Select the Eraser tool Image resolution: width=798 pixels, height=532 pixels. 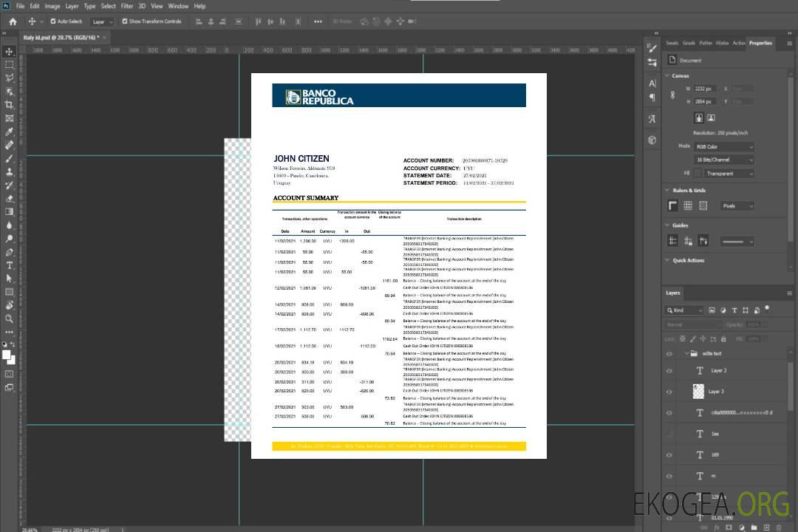(x=9, y=199)
